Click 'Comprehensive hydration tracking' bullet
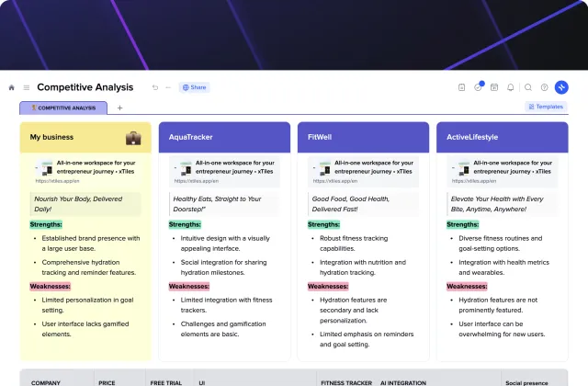This screenshot has height=386, width=588. (89, 267)
